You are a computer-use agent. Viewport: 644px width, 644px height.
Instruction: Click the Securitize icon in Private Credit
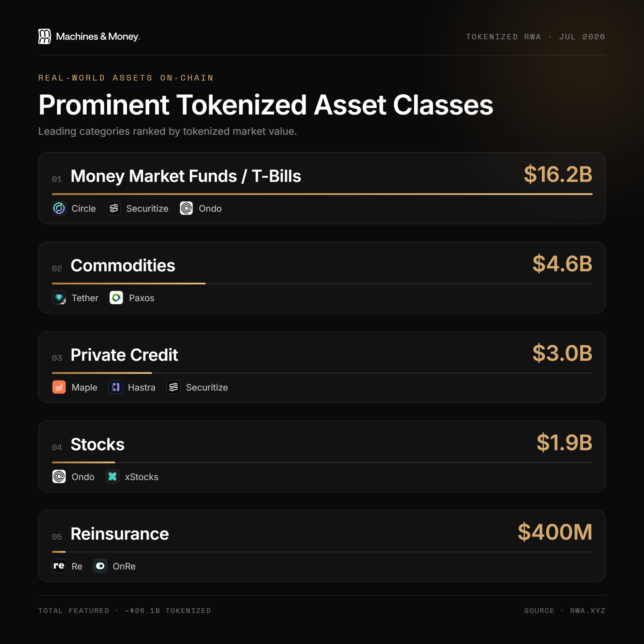click(x=174, y=387)
